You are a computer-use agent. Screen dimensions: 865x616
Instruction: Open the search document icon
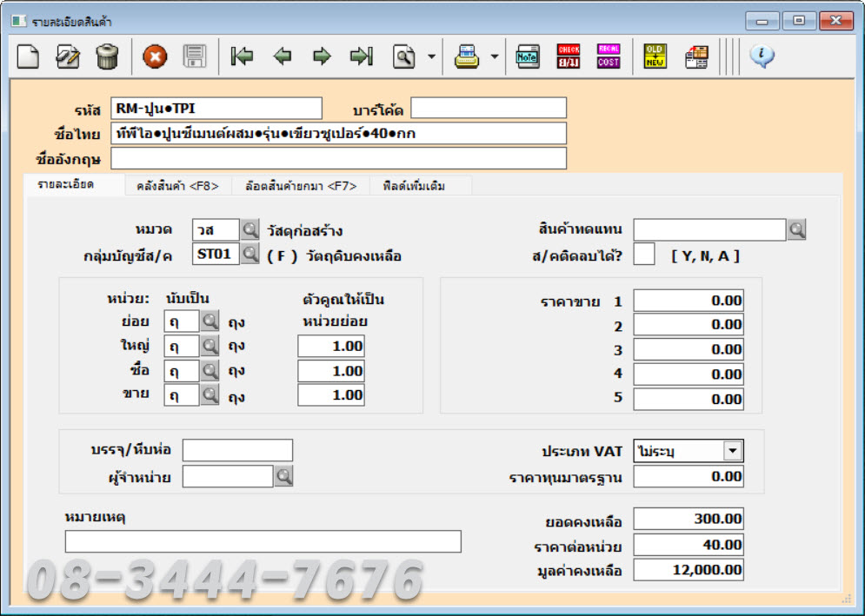tap(404, 56)
